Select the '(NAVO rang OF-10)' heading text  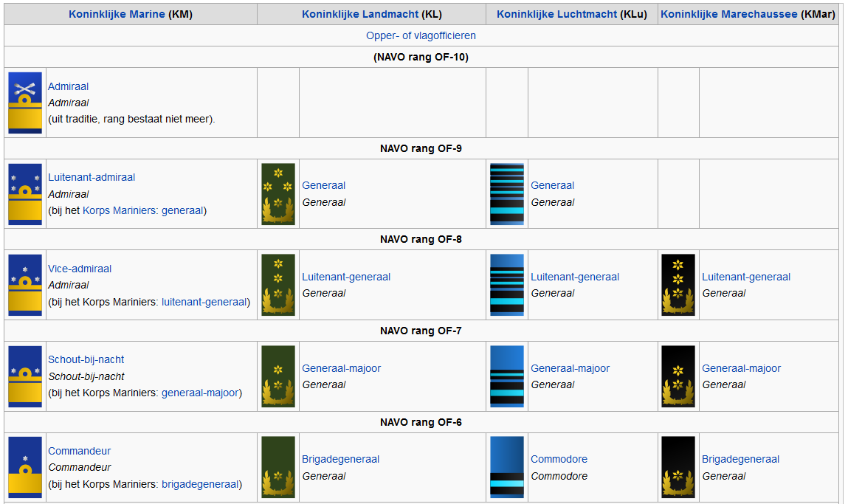(421, 58)
